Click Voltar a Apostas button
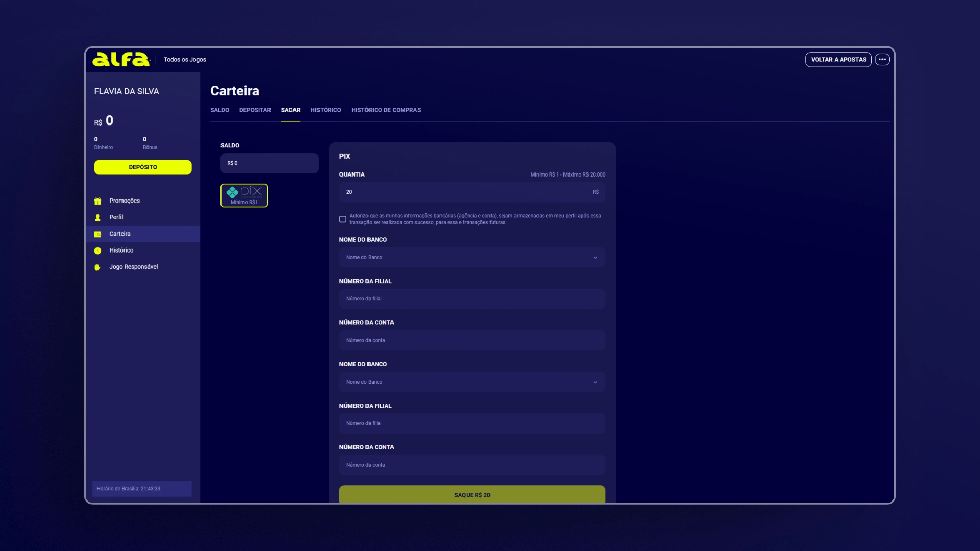 [x=838, y=60]
